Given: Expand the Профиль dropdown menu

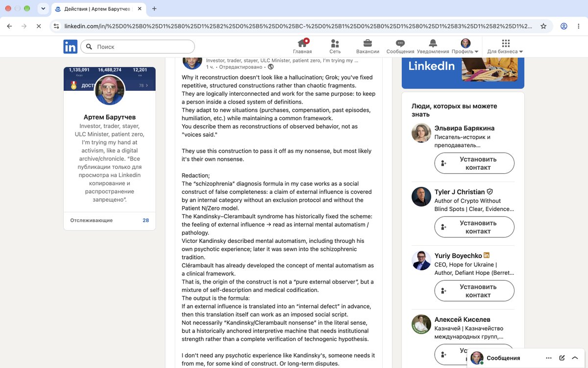Looking at the screenshot, I should click(x=465, y=47).
